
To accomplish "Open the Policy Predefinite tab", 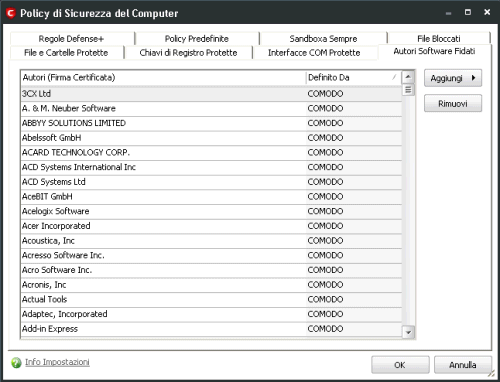I will point(197,39).
